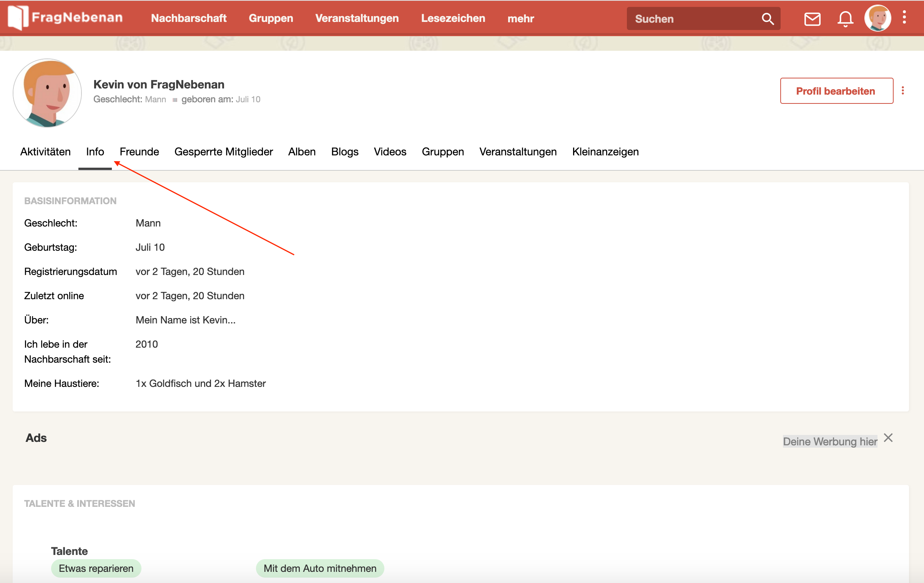This screenshot has height=583, width=924.
Task: Open the messages envelope icon
Action: pos(812,18)
